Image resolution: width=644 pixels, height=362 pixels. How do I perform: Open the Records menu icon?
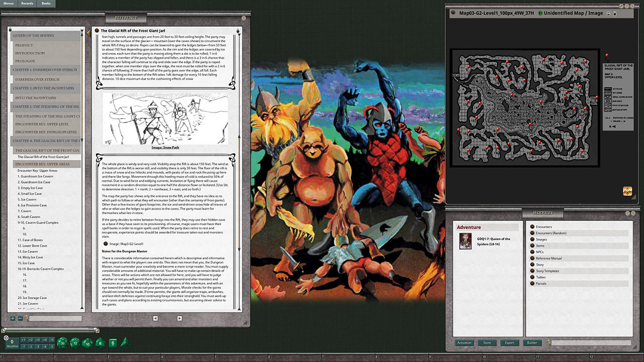27,3
